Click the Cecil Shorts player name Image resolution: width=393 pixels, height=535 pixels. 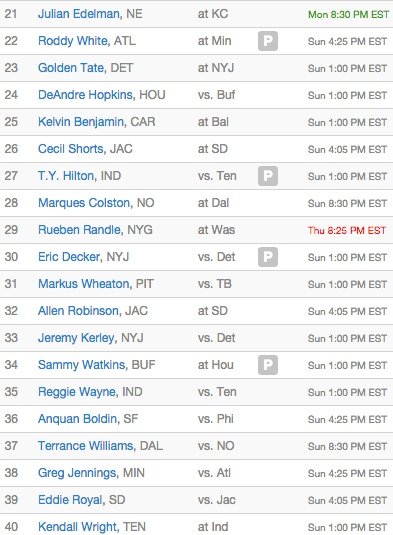click(x=71, y=148)
